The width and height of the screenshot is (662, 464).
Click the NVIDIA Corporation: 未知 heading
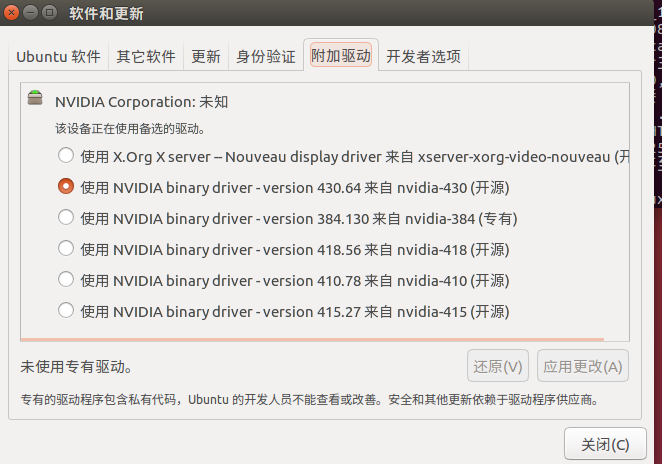tap(141, 102)
